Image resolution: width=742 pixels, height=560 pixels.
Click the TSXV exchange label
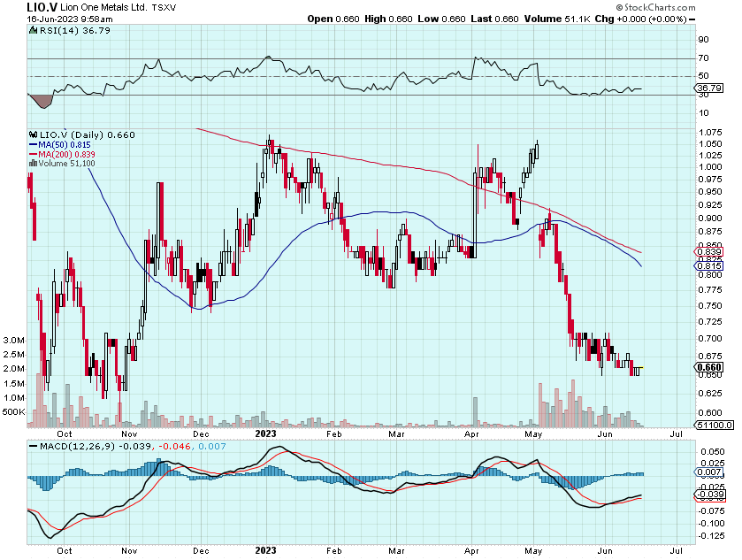pos(164,8)
